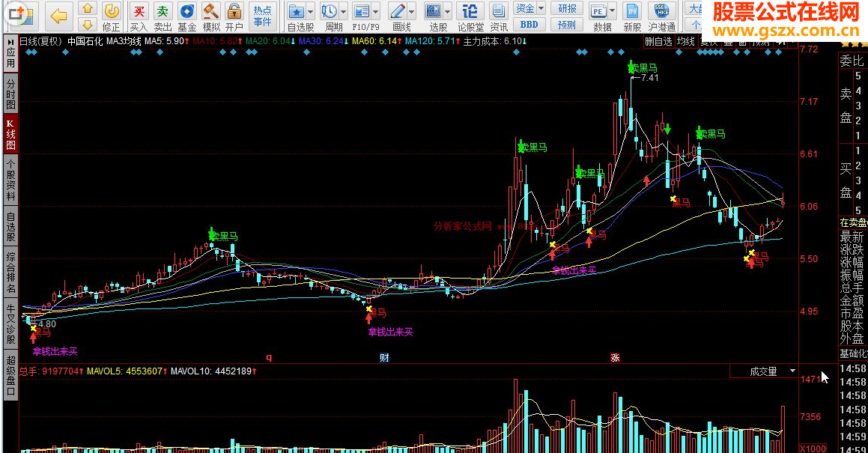The image size is (868, 453).
Task: Click the 选股 stock picker icon
Action: (x=434, y=11)
